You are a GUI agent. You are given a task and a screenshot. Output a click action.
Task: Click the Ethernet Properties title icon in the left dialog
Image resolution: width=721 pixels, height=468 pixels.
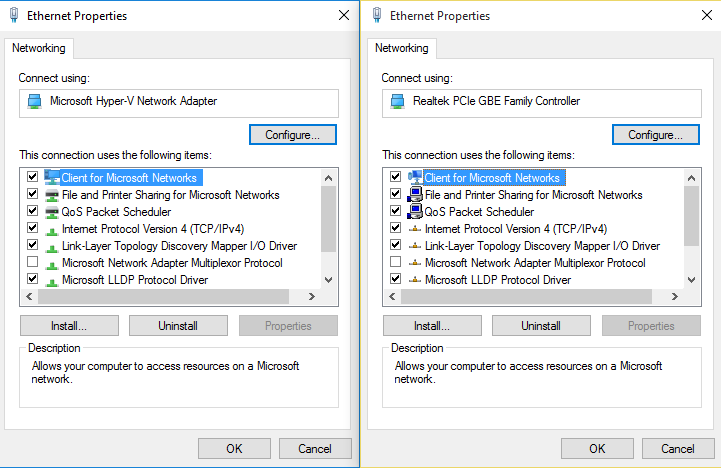pos(14,16)
